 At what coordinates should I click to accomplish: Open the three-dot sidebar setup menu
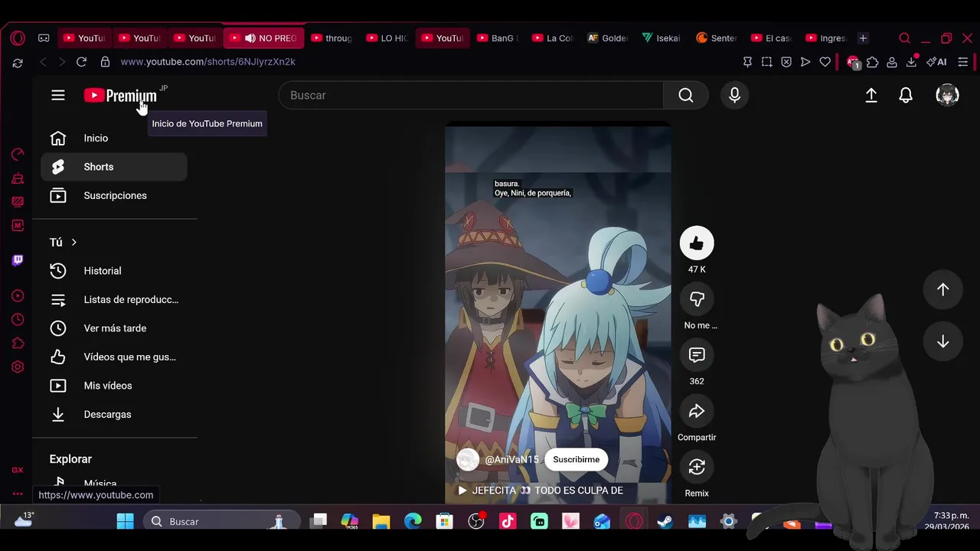[x=18, y=494]
